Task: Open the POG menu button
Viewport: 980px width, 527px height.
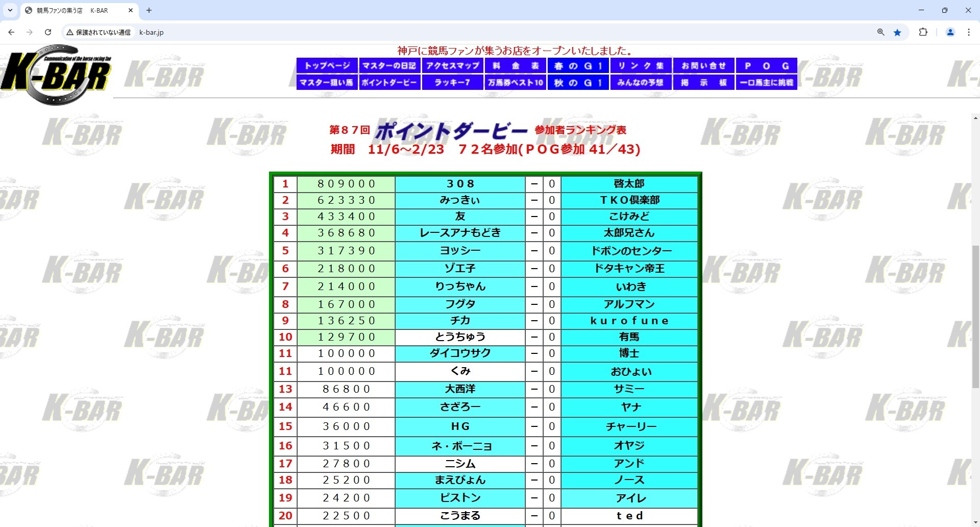Action: 766,65
